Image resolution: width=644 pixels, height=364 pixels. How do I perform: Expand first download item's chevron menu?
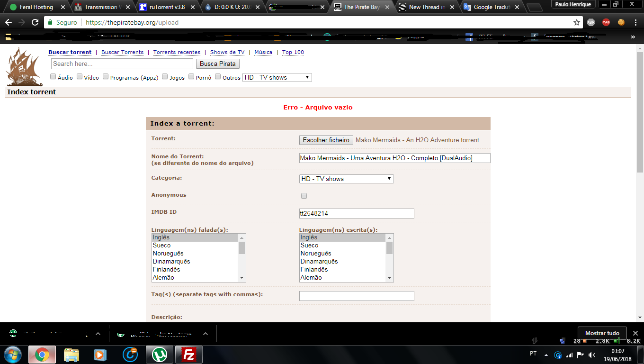tap(98, 334)
